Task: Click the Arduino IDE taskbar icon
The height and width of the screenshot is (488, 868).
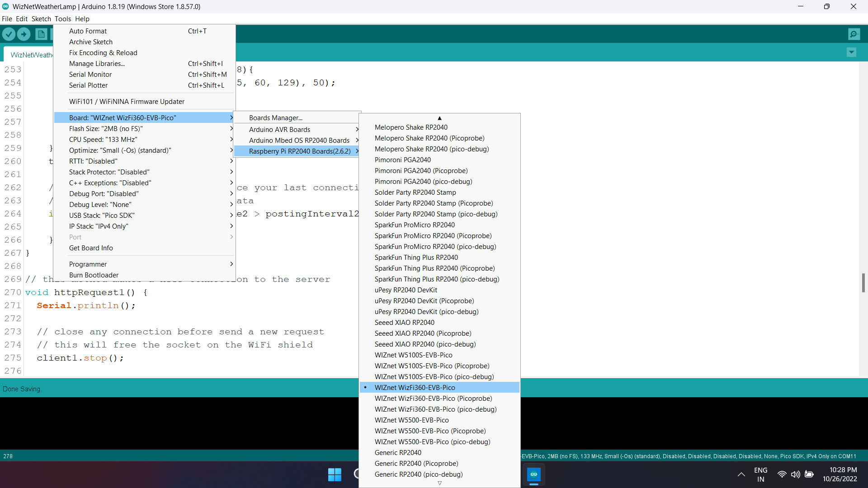Action: pyautogui.click(x=534, y=474)
